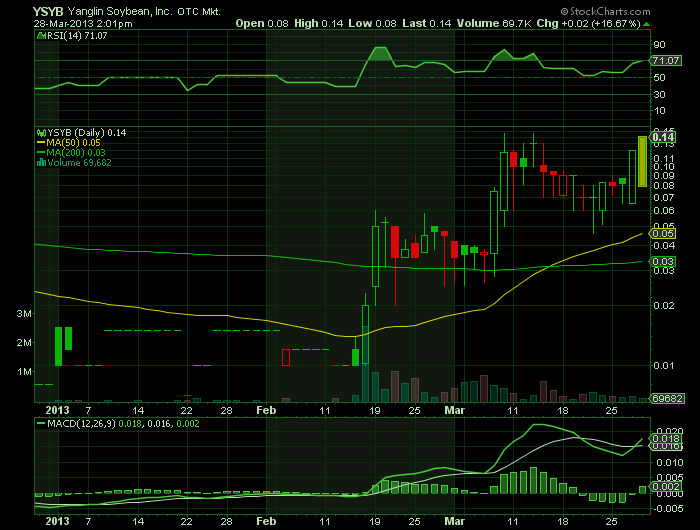This screenshot has height=530, width=700.
Task: Select the Feb marker on price axis
Action: point(265,410)
